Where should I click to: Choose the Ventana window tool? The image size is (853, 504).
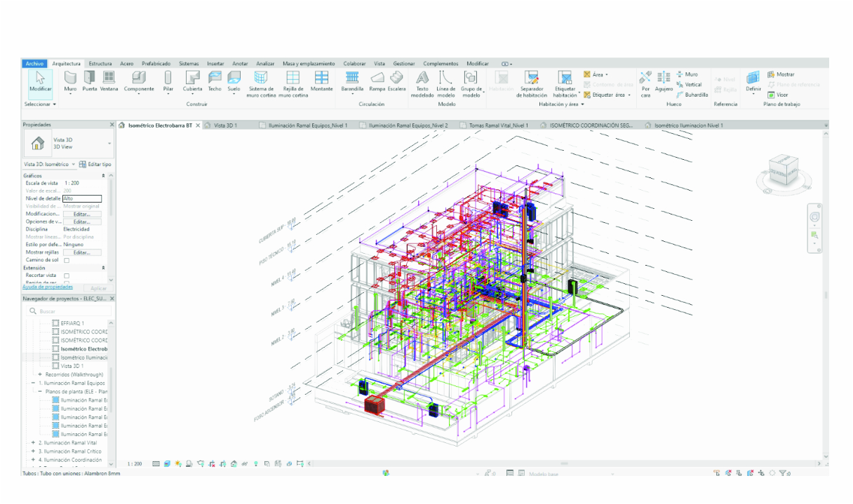pos(109,81)
